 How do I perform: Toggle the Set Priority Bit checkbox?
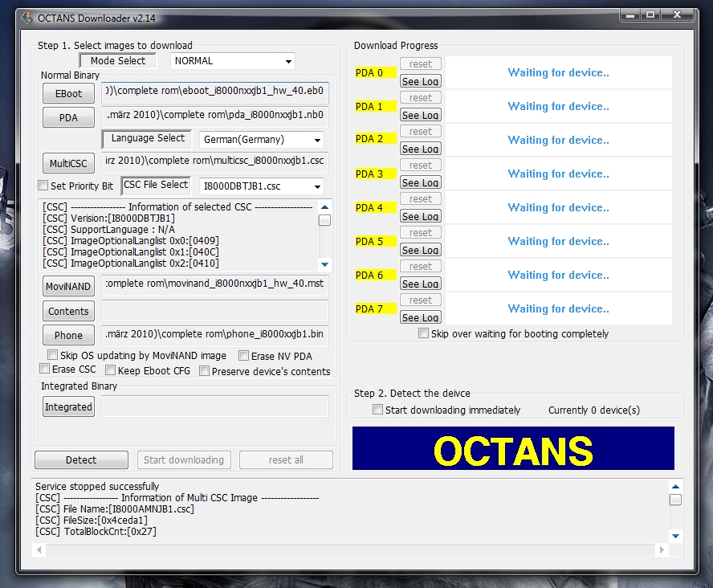[43, 185]
